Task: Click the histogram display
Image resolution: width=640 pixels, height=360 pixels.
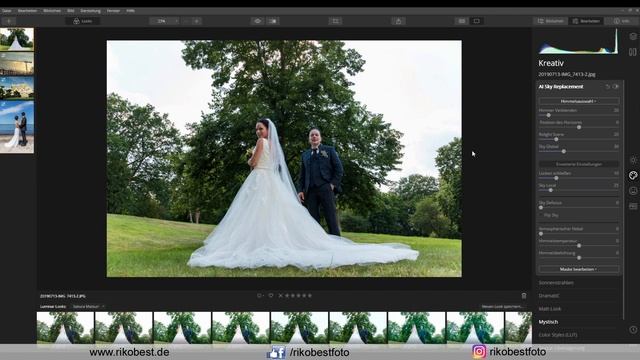Action: coord(578,42)
